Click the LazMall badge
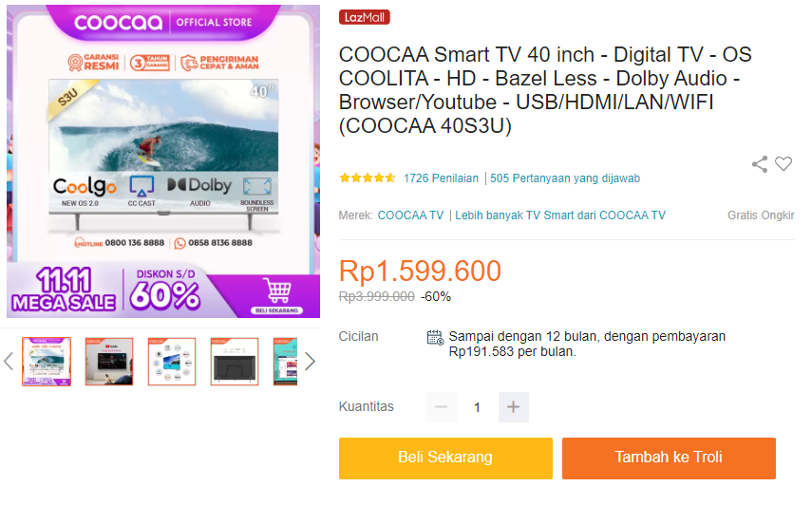The image size is (812, 505). click(364, 17)
